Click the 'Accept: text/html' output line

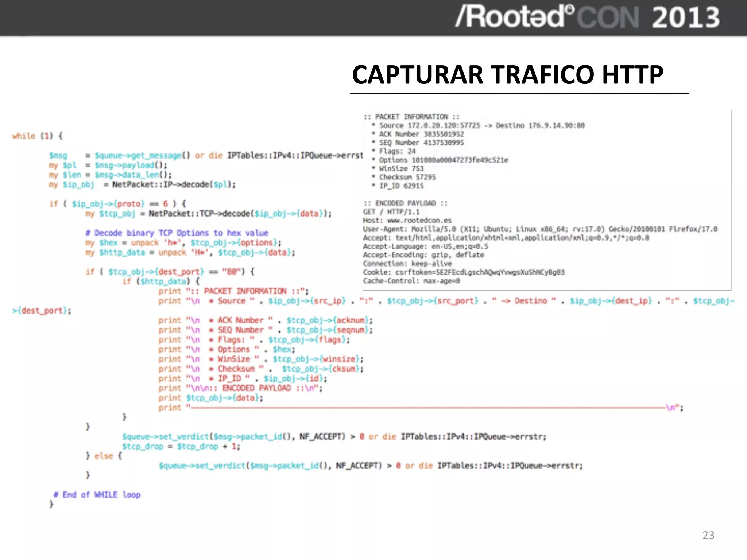506,238
